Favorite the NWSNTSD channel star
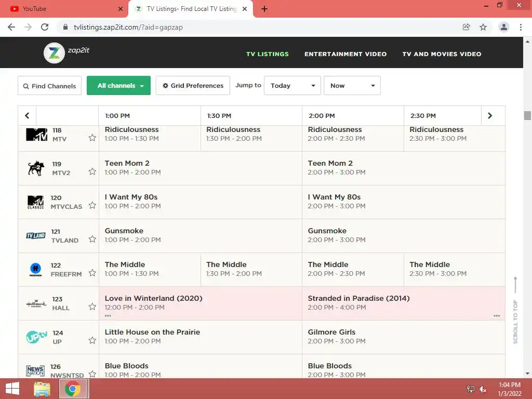The image size is (532, 399). click(92, 374)
